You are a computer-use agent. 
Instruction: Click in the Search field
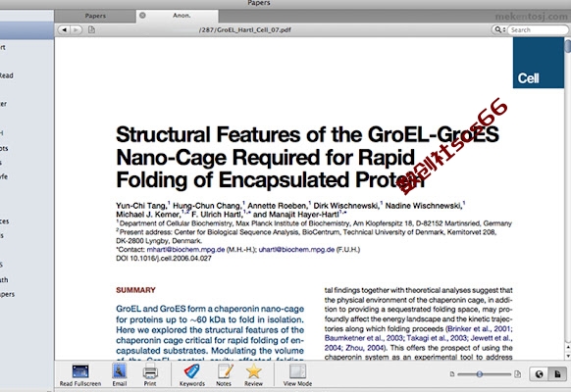538,29
